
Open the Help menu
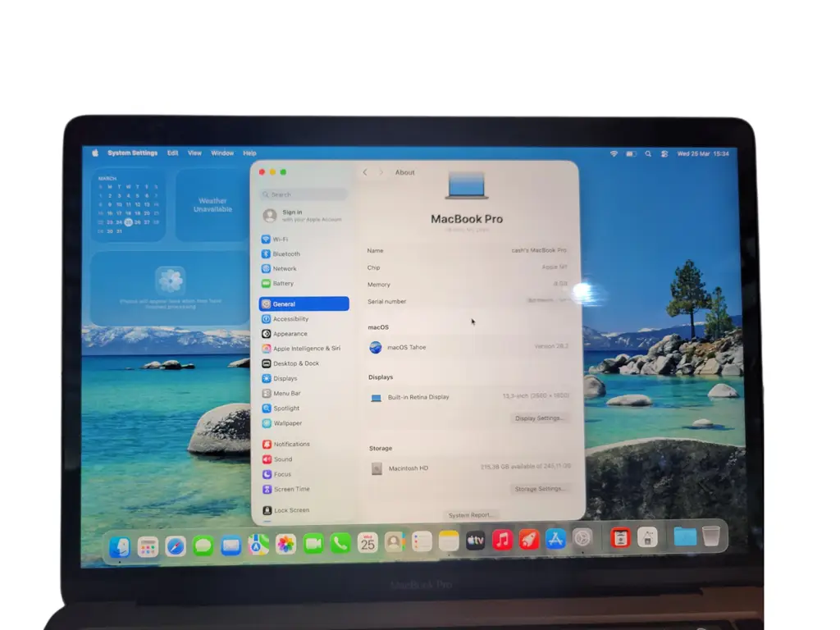click(x=249, y=153)
